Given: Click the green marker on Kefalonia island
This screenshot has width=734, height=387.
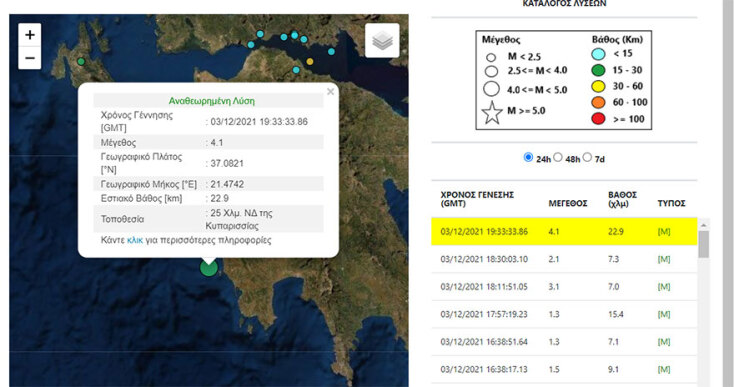Looking at the screenshot, I should click(x=81, y=61).
